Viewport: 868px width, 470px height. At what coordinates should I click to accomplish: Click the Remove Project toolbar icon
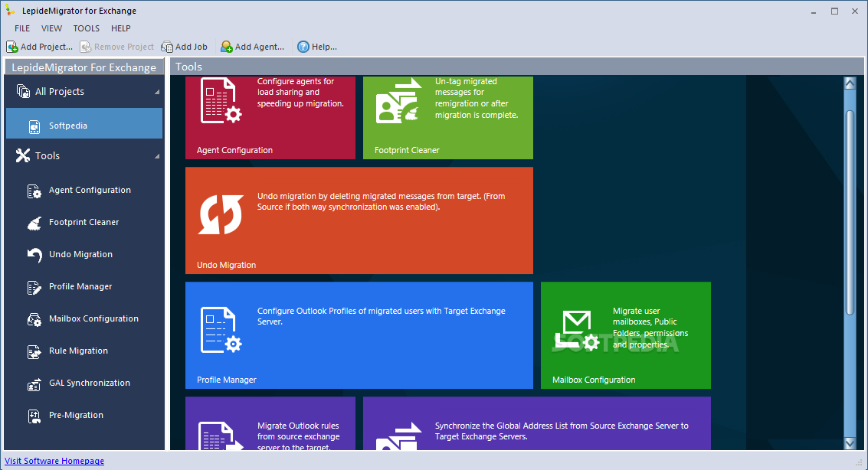pos(85,47)
